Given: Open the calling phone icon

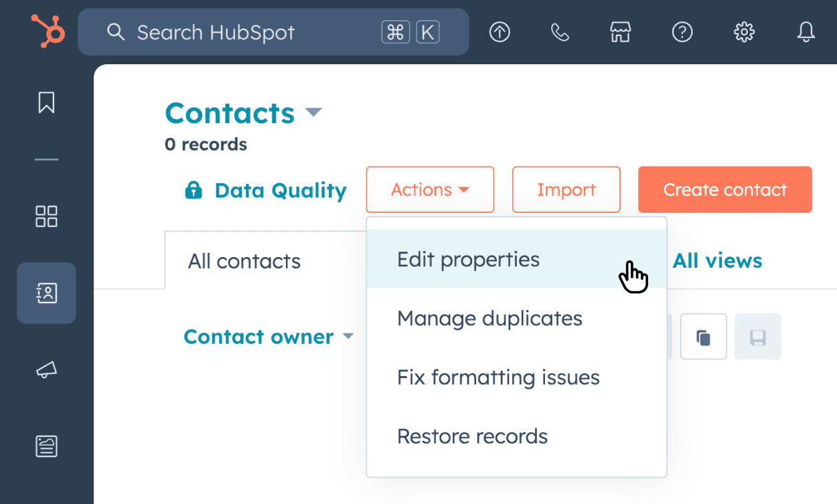Looking at the screenshot, I should tap(560, 32).
